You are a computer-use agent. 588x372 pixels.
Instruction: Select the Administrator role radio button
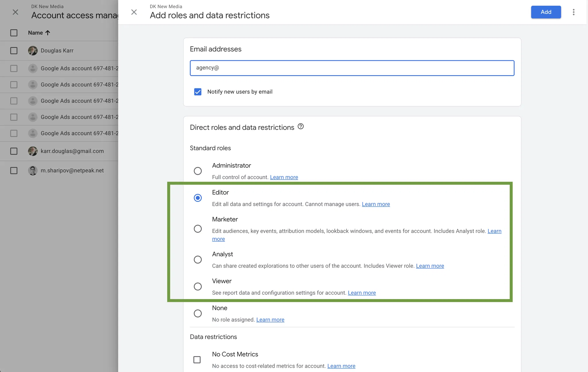point(198,171)
